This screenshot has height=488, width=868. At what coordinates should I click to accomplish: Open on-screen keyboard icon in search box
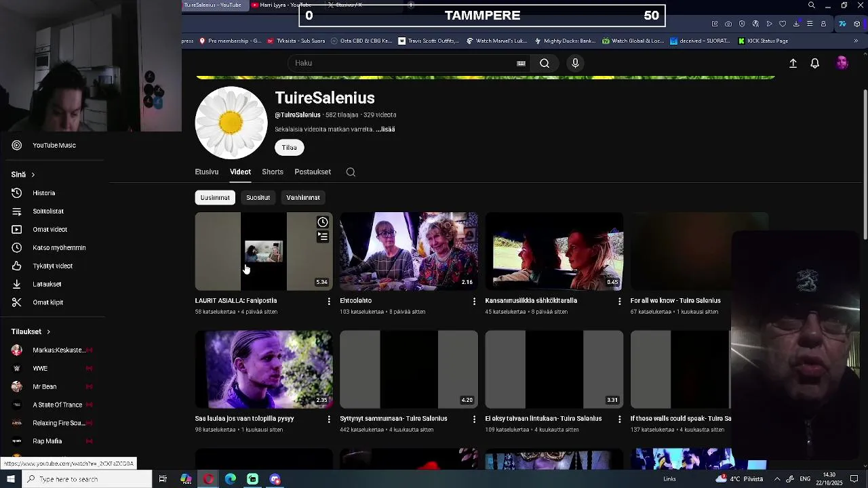tap(521, 63)
